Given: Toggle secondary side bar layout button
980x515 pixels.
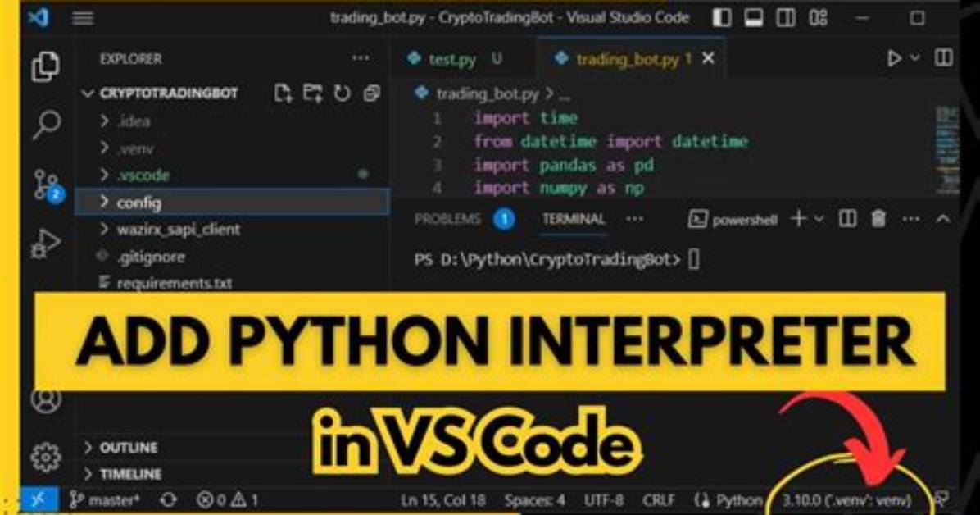Looking at the screenshot, I should (x=786, y=17).
